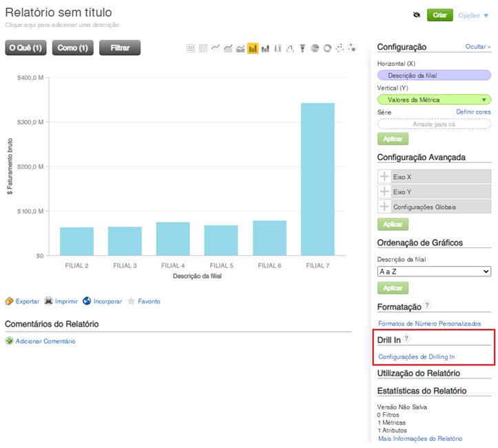Click the Definir cores link
This screenshot has width=498, height=448.
(x=473, y=112)
